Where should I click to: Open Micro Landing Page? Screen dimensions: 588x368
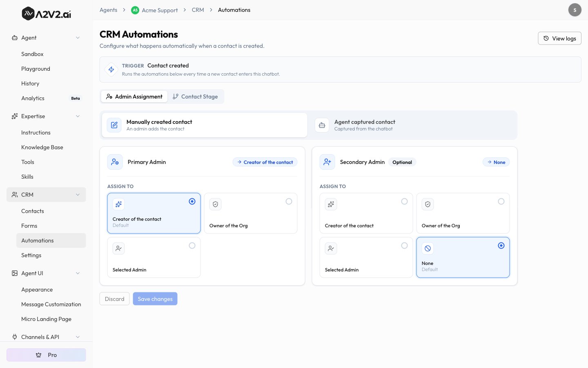point(51,319)
